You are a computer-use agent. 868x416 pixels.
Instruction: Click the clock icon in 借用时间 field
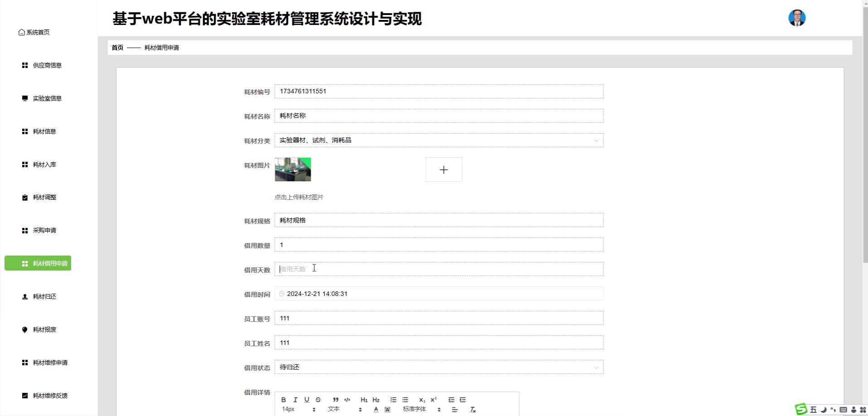tap(282, 294)
